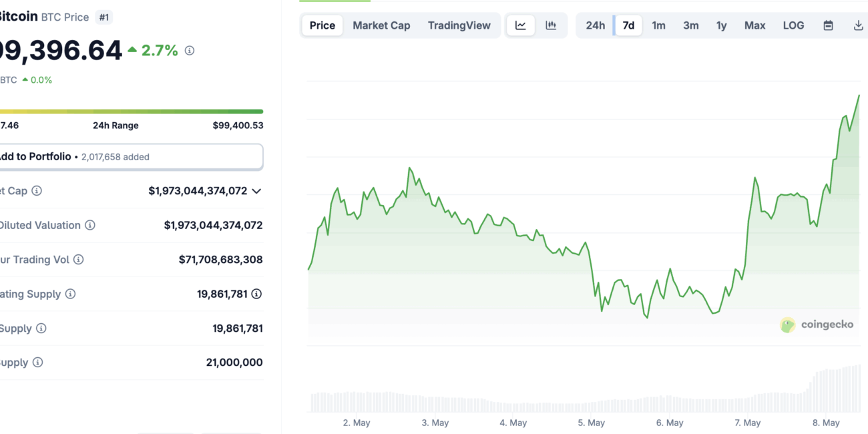Image resolution: width=868 pixels, height=434 pixels.
Task: Toggle LOG scale on chart
Action: 794,25
